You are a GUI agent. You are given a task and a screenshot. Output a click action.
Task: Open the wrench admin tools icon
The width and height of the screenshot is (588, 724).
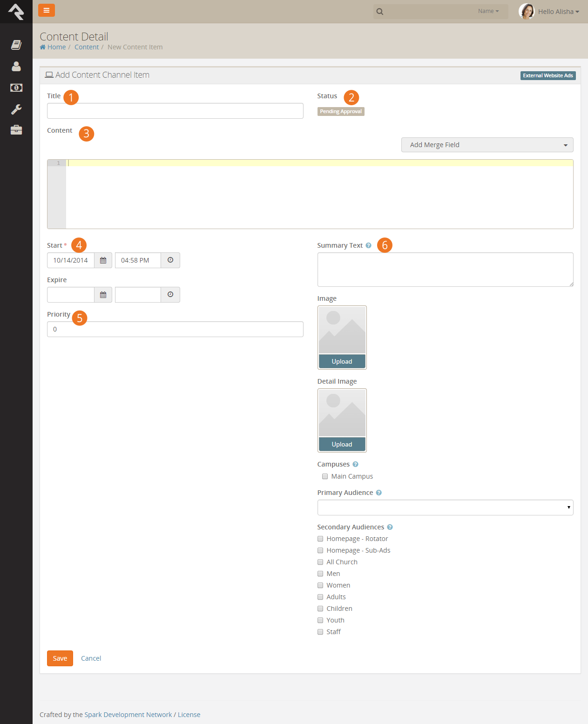(16, 109)
